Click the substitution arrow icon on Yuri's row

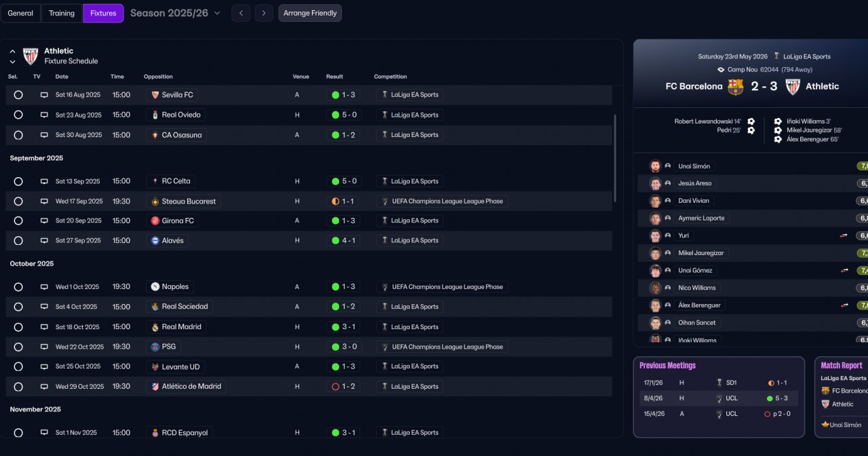tap(844, 235)
